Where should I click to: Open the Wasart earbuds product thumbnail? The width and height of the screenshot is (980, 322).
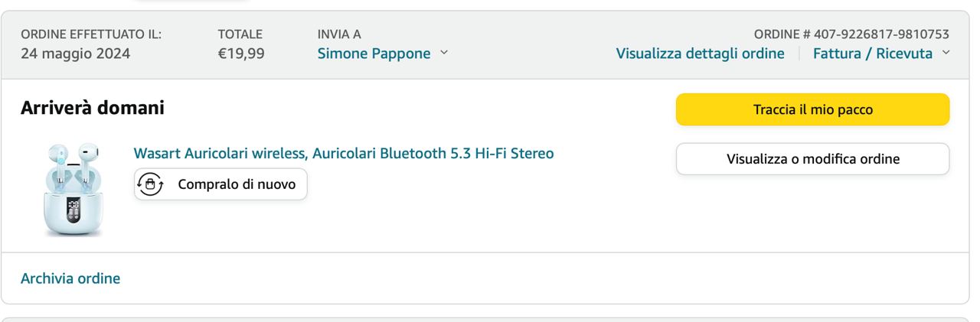coord(72,188)
